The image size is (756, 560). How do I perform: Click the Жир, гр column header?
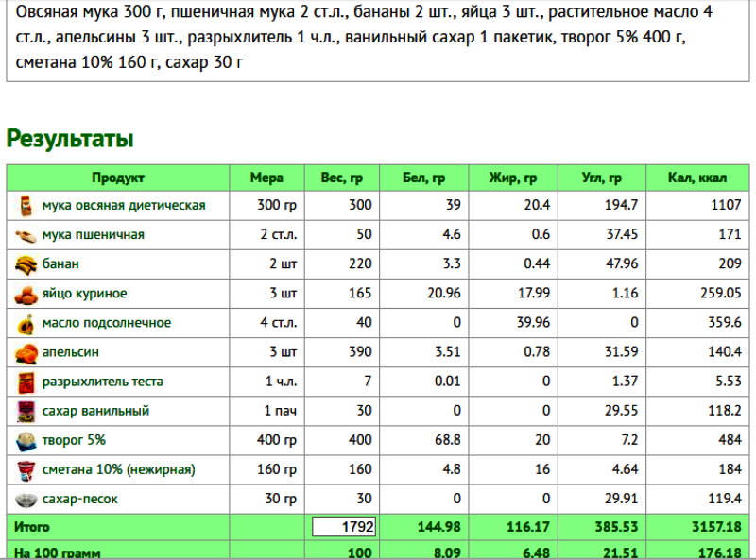(x=513, y=178)
